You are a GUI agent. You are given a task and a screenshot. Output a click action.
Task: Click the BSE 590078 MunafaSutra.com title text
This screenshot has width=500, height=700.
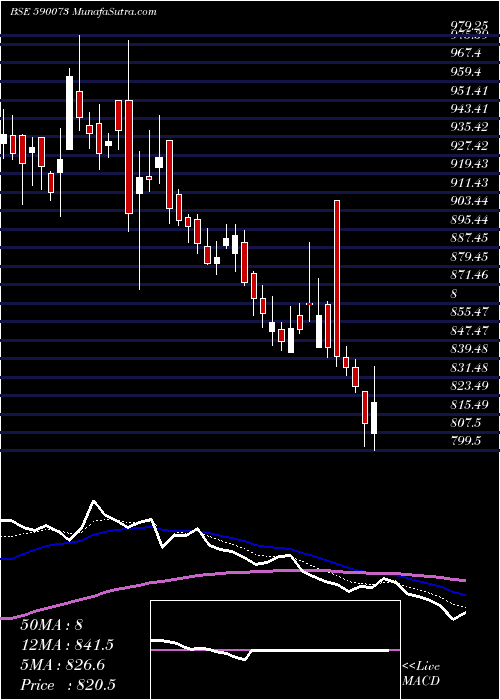click(83, 12)
